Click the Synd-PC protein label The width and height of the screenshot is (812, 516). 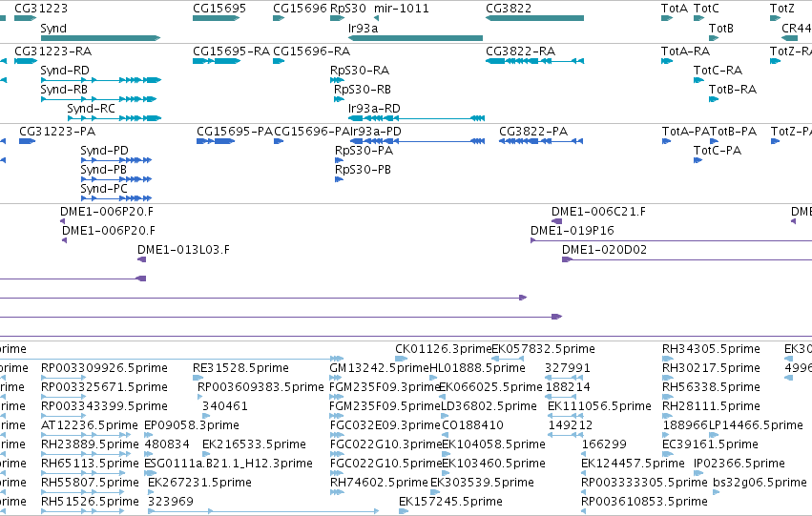point(104,189)
